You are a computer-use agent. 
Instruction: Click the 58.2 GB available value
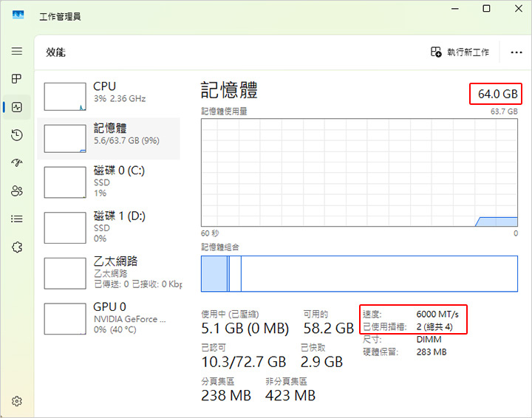pyautogui.click(x=328, y=328)
